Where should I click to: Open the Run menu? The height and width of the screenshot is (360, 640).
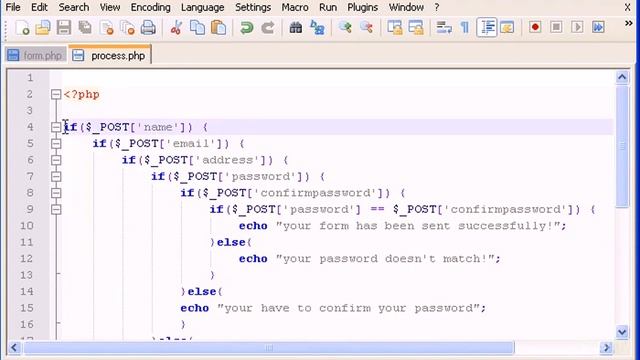[x=328, y=7]
